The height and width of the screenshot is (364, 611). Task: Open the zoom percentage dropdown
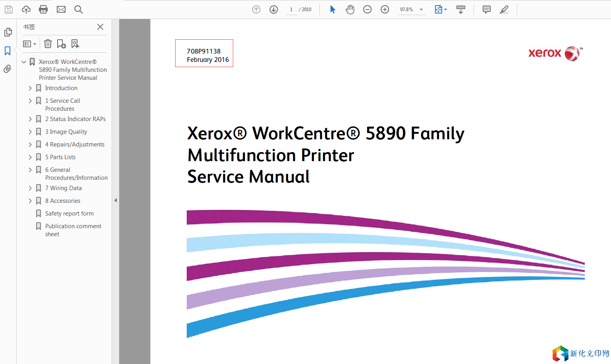click(421, 10)
